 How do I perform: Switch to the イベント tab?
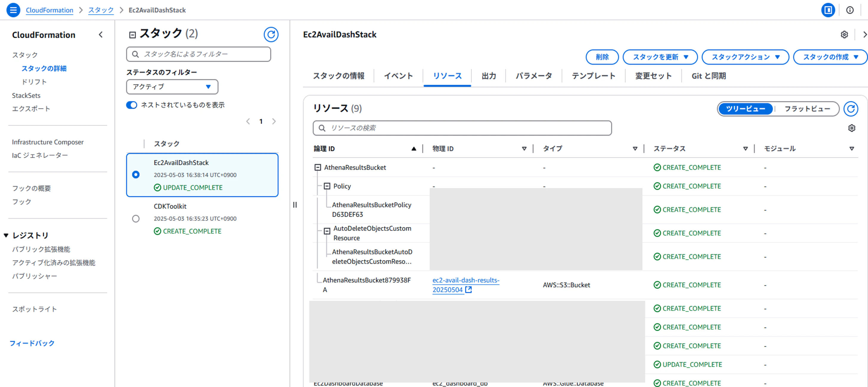[x=398, y=76]
